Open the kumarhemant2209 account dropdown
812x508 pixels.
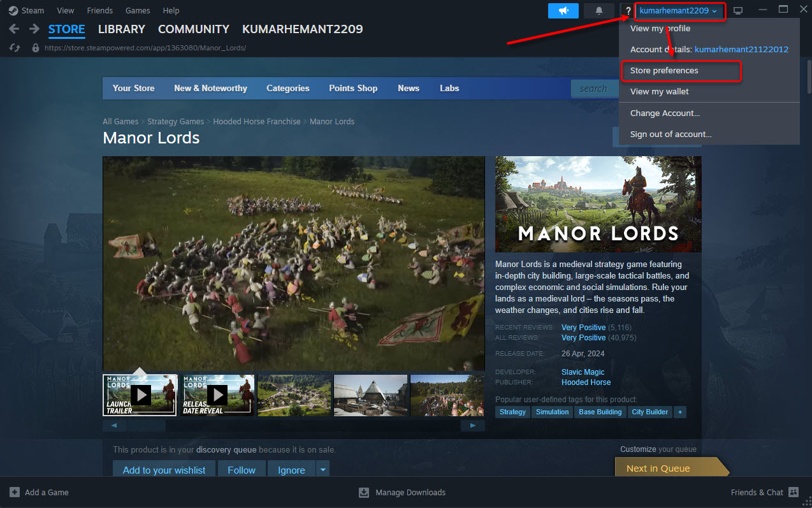(x=679, y=11)
